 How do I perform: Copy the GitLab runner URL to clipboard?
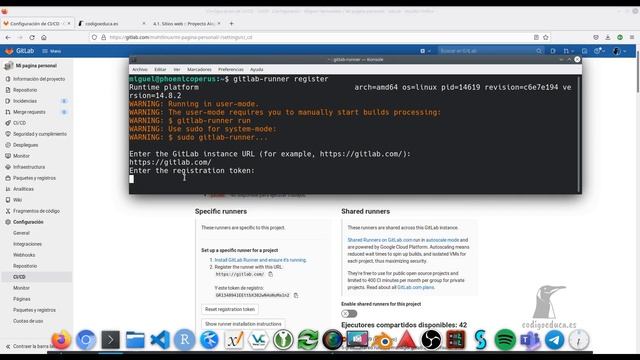pyautogui.click(x=270, y=274)
